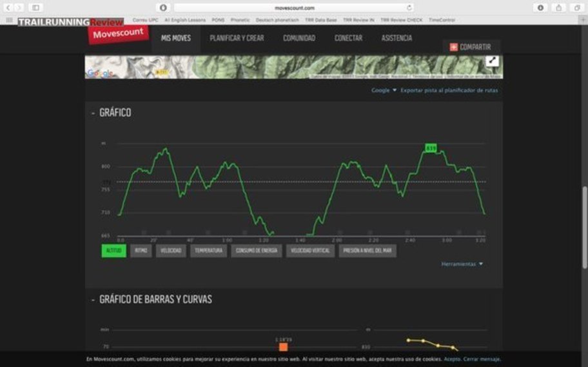Image resolution: width=588 pixels, height=367 pixels.
Task: Open the Conectar menu
Action: pos(348,38)
